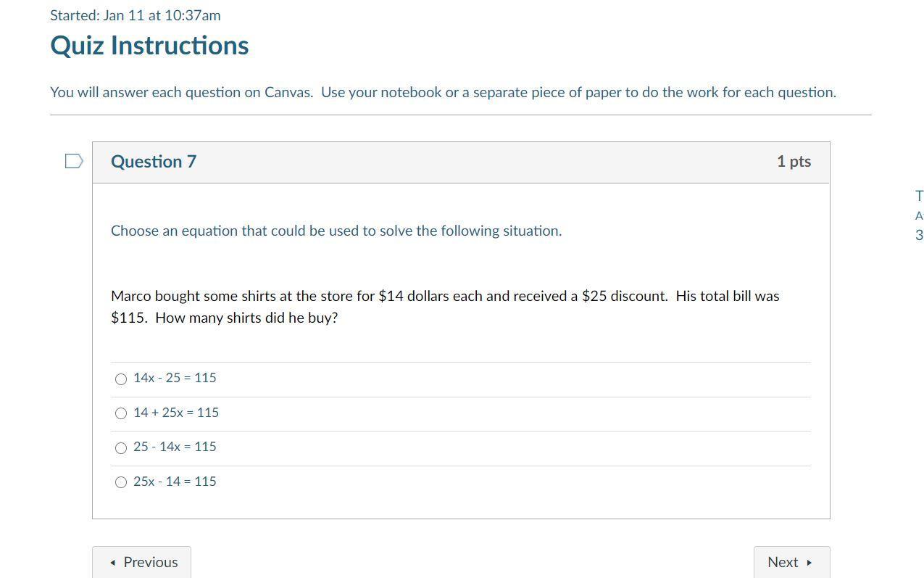Screen dimensions: 924x578
Task: Flag Question 7 for review
Action: pyautogui.click(x=74, y=161)
